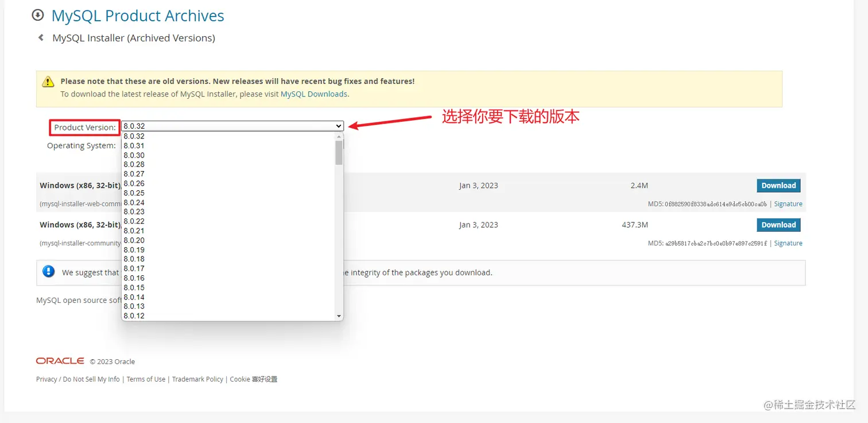The image size is (868, 423).
Task: Open Signature link for the 437.3M installer
Action: (788, 243)
